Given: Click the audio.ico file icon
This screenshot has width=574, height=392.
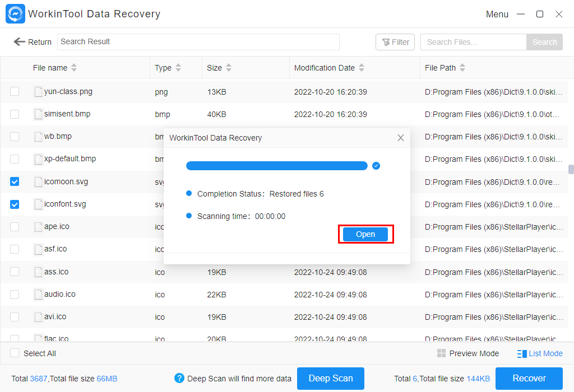Looking at the screenshot, I should pyautogui.click(x=38, y=295).
